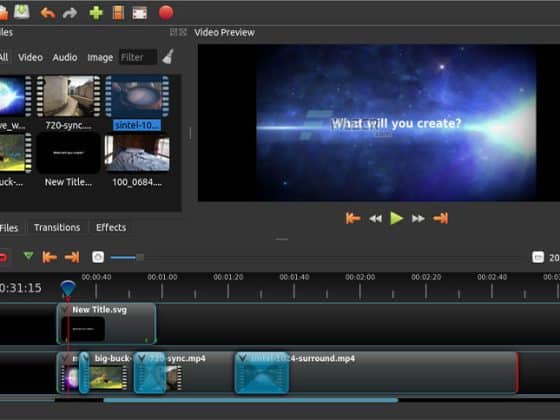The width and height of the screenshot is (560, 420).
Task: Click the Project Files panel dock icons
Action: (x=178, y=32)
